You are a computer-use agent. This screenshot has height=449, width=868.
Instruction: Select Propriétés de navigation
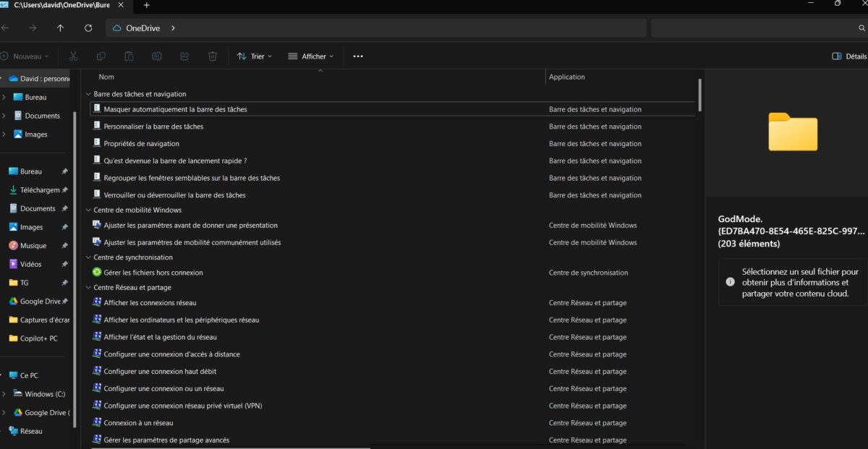click(x=142, y=144)
